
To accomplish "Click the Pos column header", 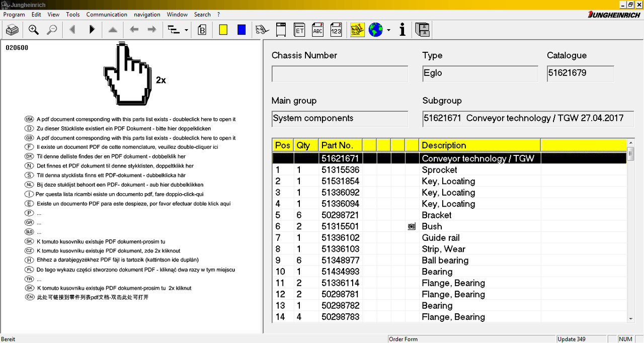I will tap(283, 145).
